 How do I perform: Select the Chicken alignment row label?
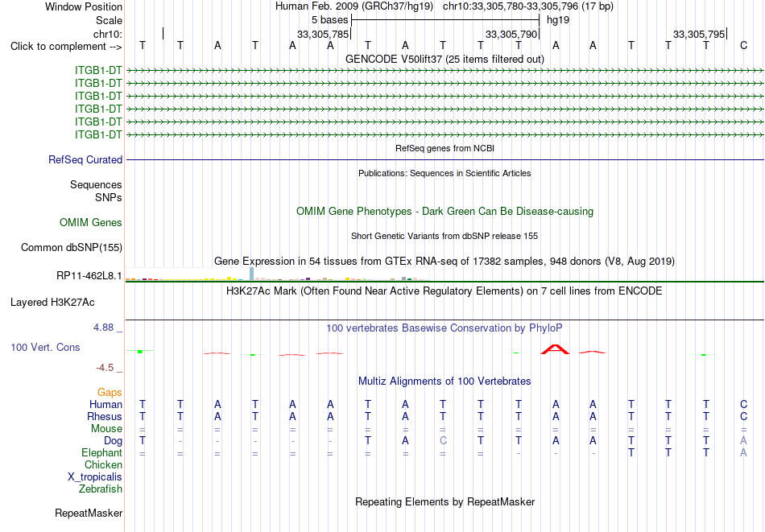103,465
